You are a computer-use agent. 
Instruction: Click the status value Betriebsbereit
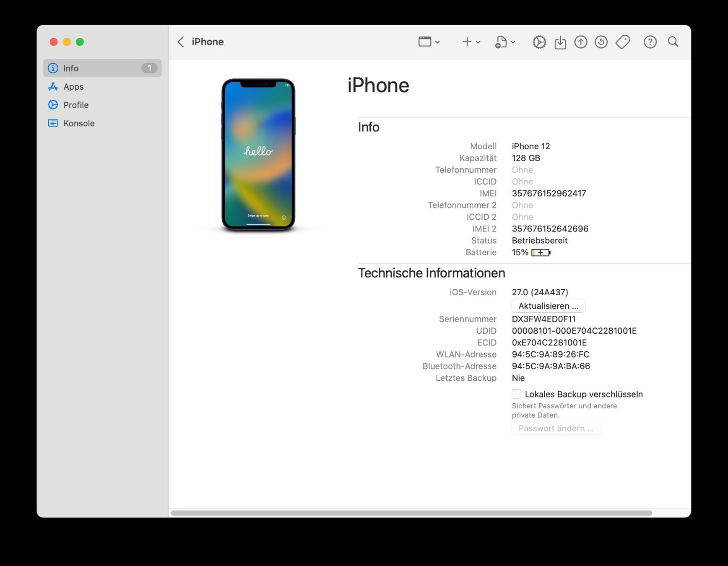click(x=540, y=240)
